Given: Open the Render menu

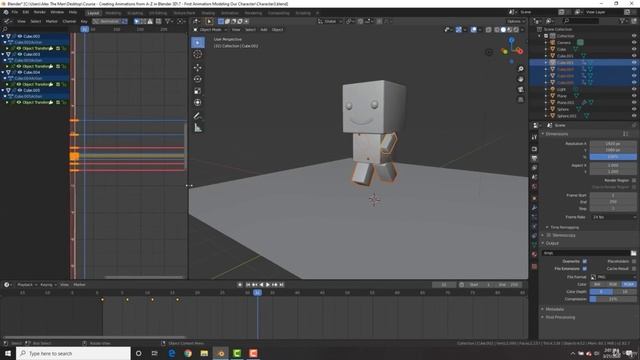Looking at the screenshot, I should click(x=40, y=12).
